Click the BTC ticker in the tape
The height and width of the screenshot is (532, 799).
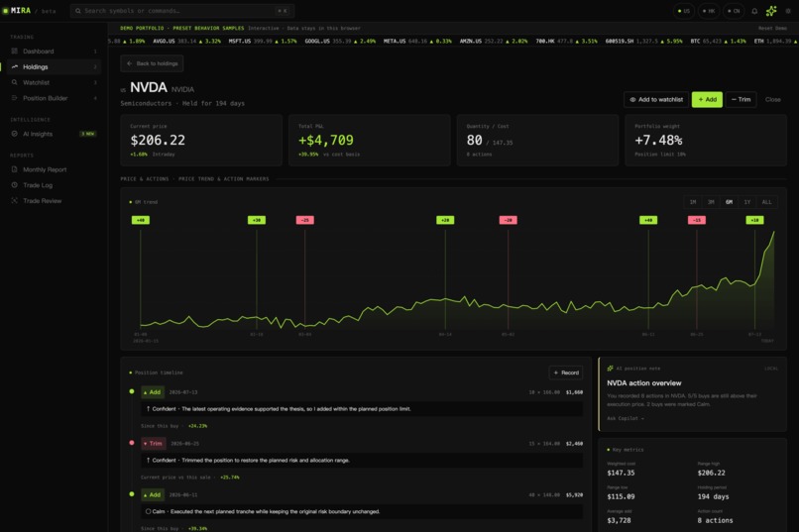pyautogui.click(x=718, y=42)
